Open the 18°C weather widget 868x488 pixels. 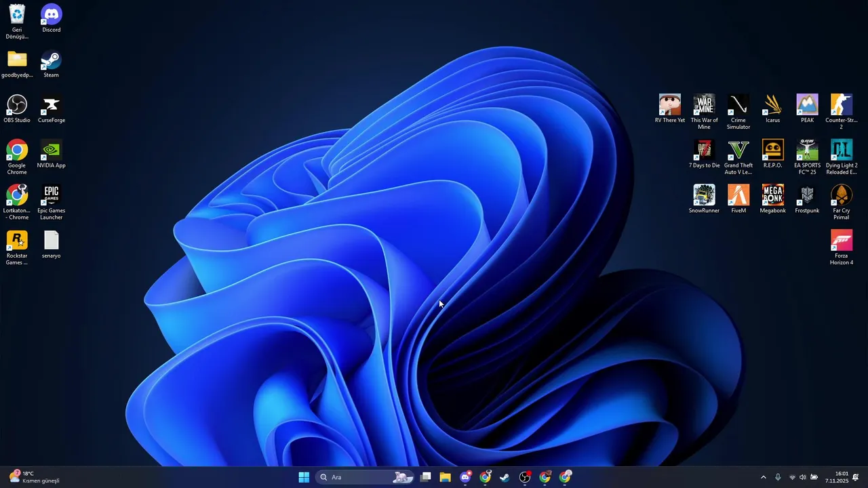(x=34, y=477)
